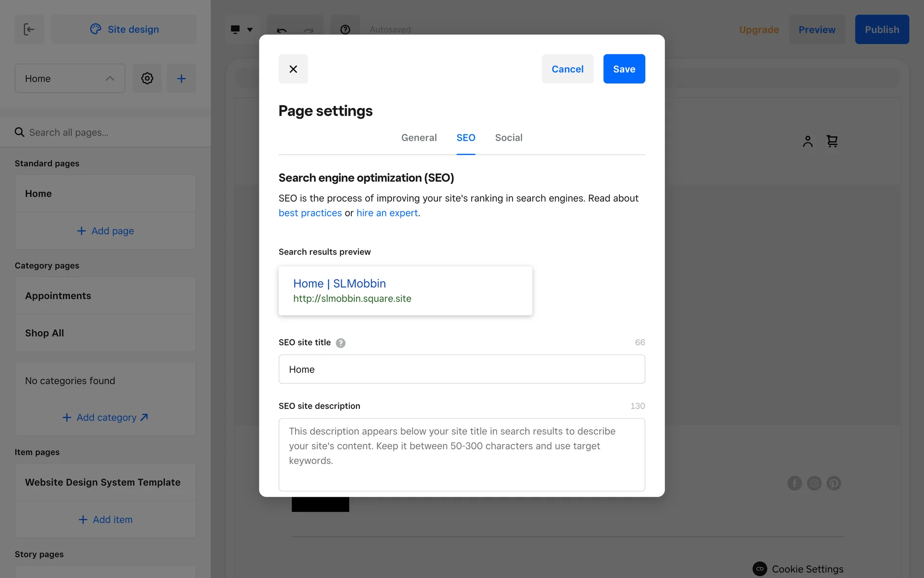924x578 pixels.
Task: Click the undo arrow icon
Action: coord(282,30)
